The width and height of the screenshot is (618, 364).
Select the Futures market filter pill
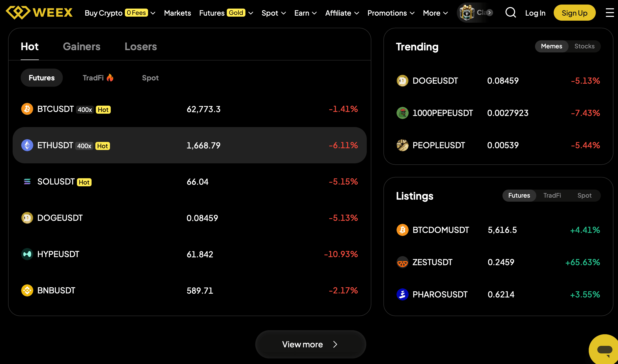point(42,78)
